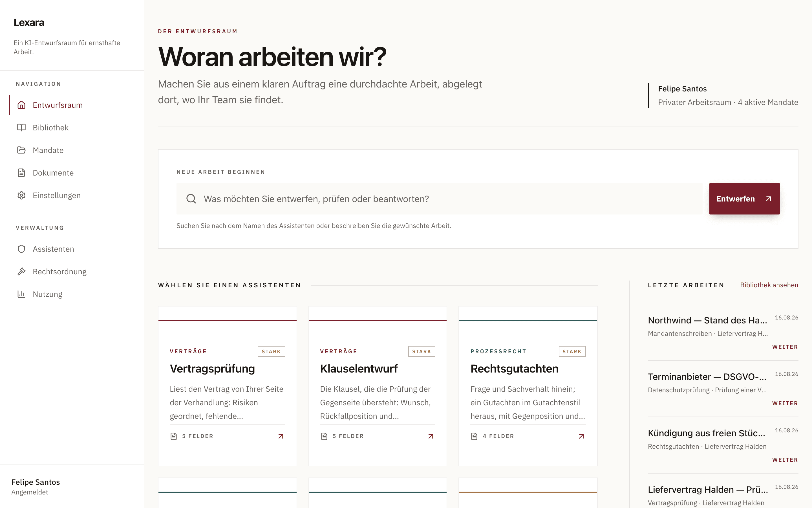Click STARK badge on Rechtsgutachten card
Image resolution: width=812 pixels, height=508 pixels.
click(572, 351)
